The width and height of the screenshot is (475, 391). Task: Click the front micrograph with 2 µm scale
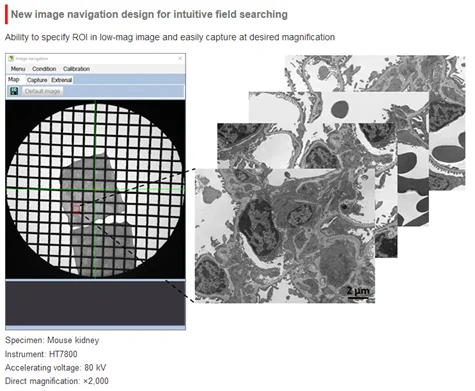(285, 236)
